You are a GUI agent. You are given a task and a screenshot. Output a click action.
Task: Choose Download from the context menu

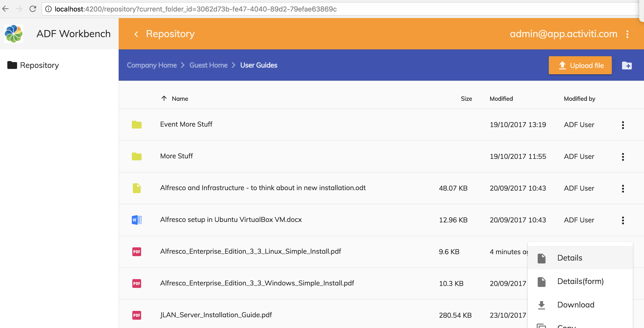[575, 305]
